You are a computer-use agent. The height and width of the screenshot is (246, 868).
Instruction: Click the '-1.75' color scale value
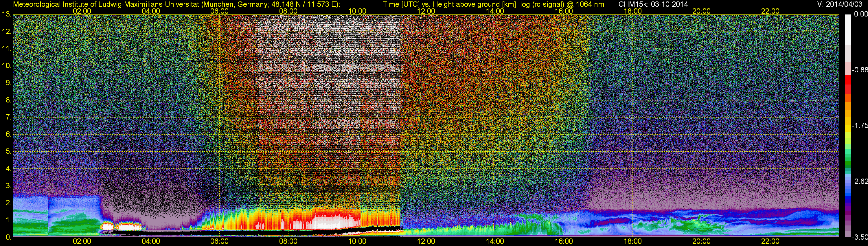tap(860, 125)
